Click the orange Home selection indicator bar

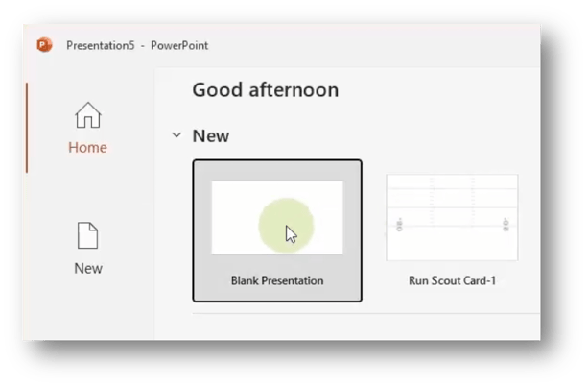[27, 128]
